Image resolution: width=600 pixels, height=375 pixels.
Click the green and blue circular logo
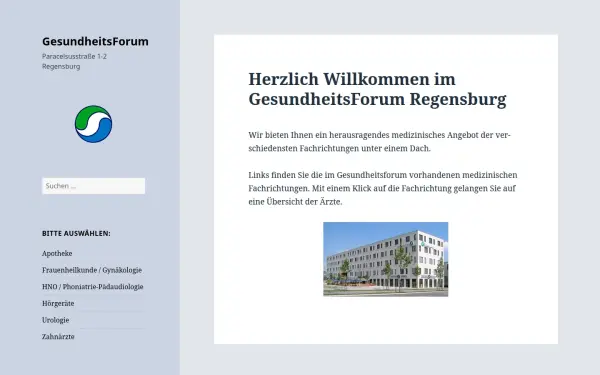93,124
